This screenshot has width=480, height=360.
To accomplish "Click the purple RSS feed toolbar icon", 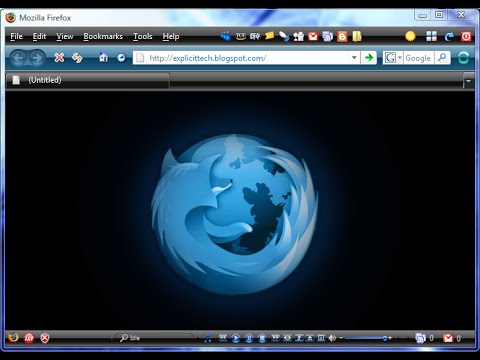I will [x=328, y=36].
